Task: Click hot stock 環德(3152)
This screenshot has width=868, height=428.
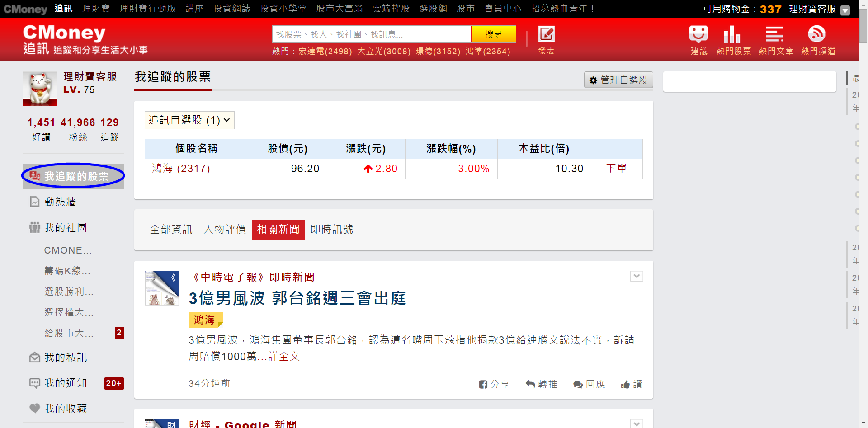Action: point(438,52)
